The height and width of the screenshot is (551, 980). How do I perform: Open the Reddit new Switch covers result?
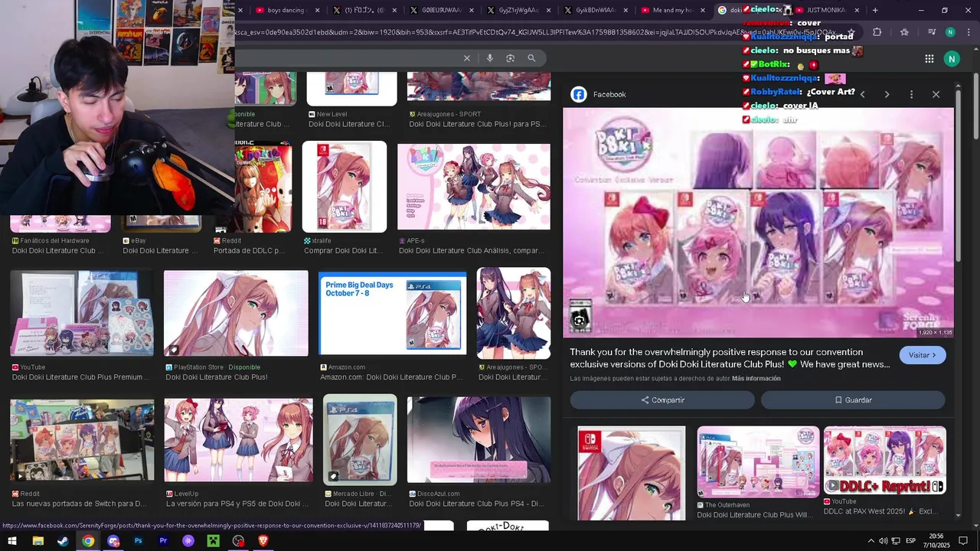click(x=82, y=439)
